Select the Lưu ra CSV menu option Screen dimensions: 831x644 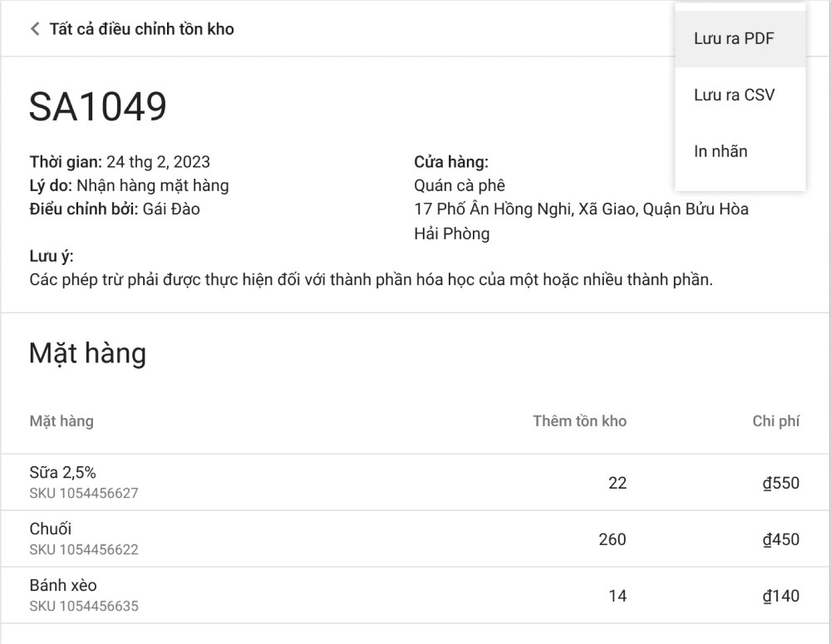pyautogui.click(x=734, y=96)
